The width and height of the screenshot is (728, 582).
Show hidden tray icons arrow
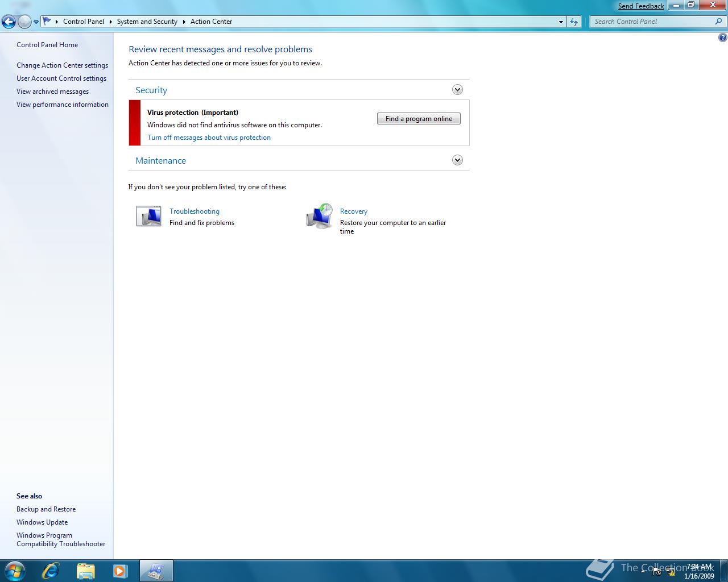[x=643, y=571]
